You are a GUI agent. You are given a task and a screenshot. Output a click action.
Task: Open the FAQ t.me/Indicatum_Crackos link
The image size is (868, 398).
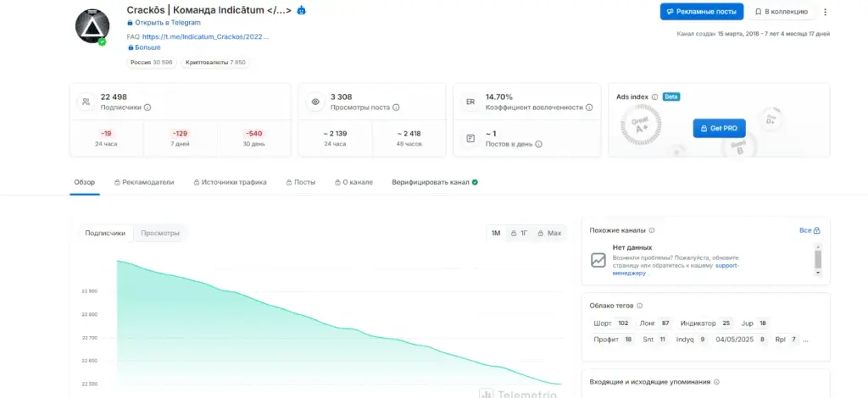coord(205,36)
